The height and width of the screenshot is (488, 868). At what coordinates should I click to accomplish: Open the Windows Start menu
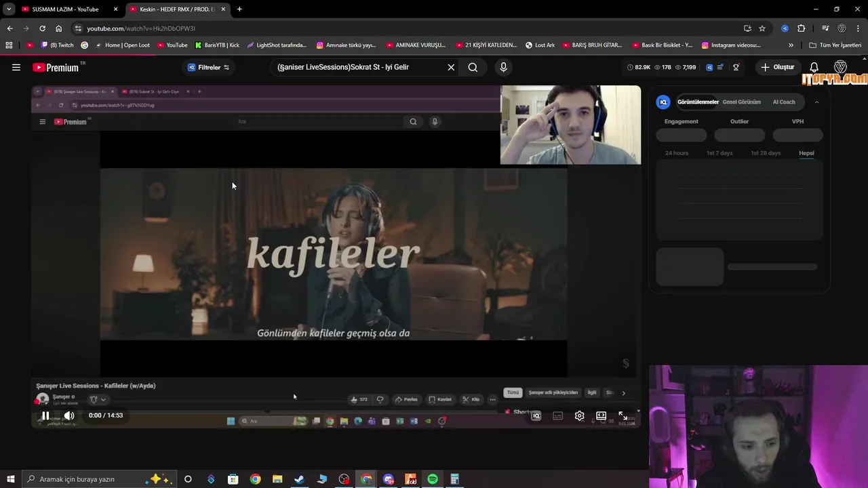pyautogui.click(x=10, y=479)
